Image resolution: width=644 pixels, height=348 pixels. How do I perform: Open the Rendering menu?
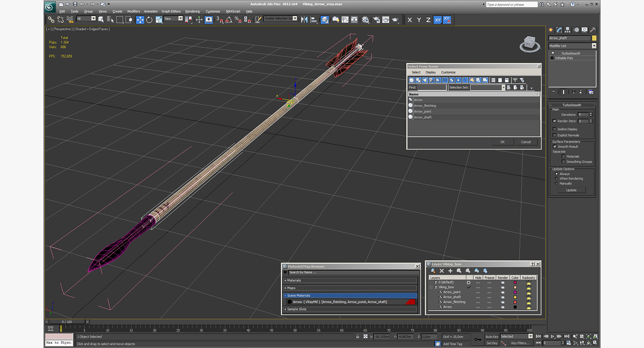(192, 11)
